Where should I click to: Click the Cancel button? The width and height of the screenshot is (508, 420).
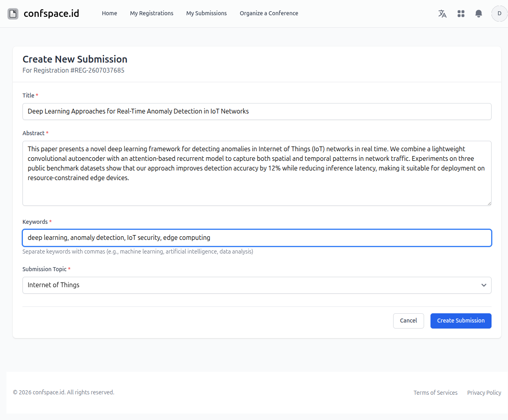click(x=408, y=321)
